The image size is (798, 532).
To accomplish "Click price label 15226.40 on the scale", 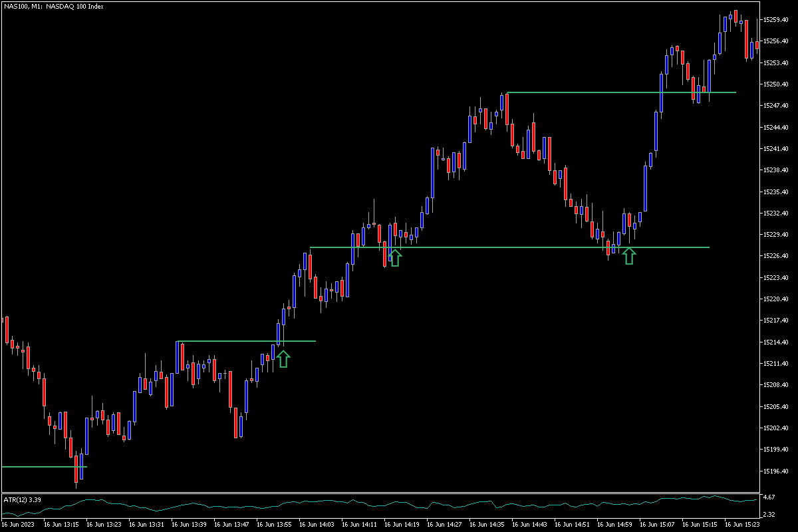I will [x=776, y=256].
